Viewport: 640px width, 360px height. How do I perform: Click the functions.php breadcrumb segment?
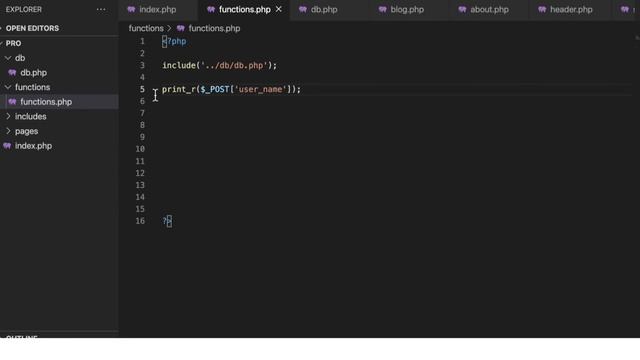(x=214, y=28)
